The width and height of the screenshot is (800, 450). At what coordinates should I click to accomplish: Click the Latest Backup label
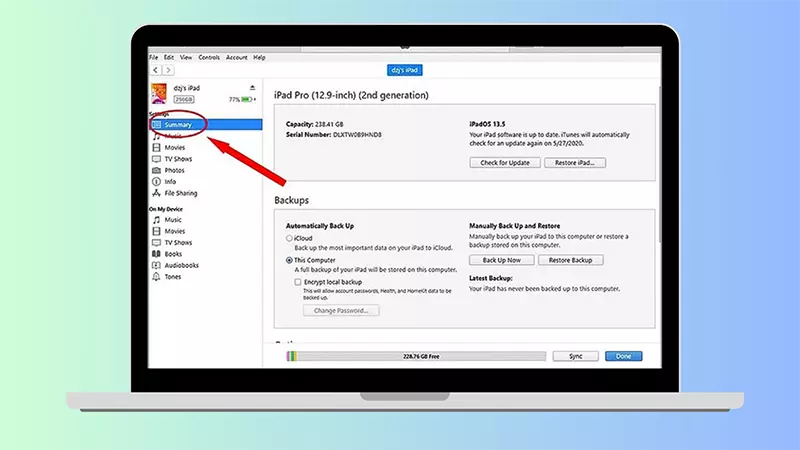click(491, 279)
